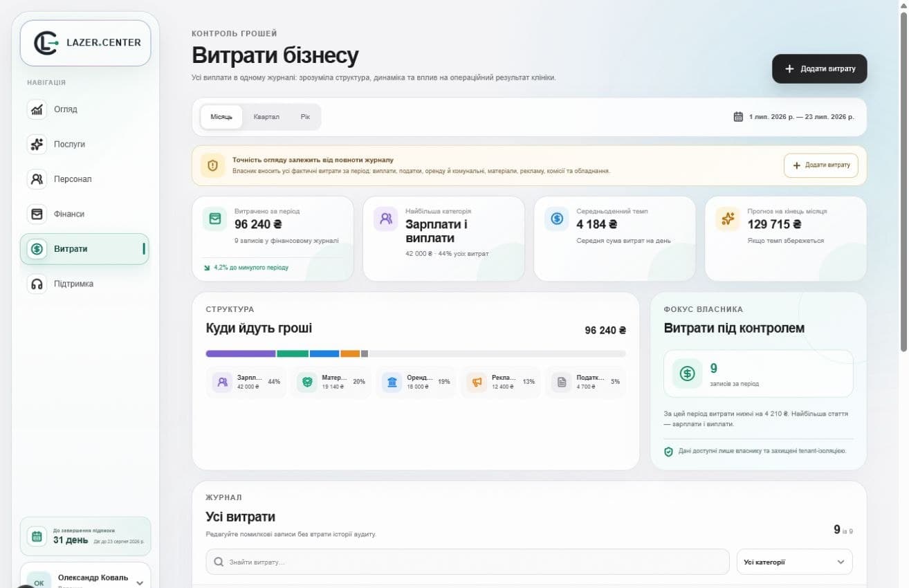Screen dimensions: 909x588
Task: Click the 9 із 9 journal count
Action: click(843, 530)
